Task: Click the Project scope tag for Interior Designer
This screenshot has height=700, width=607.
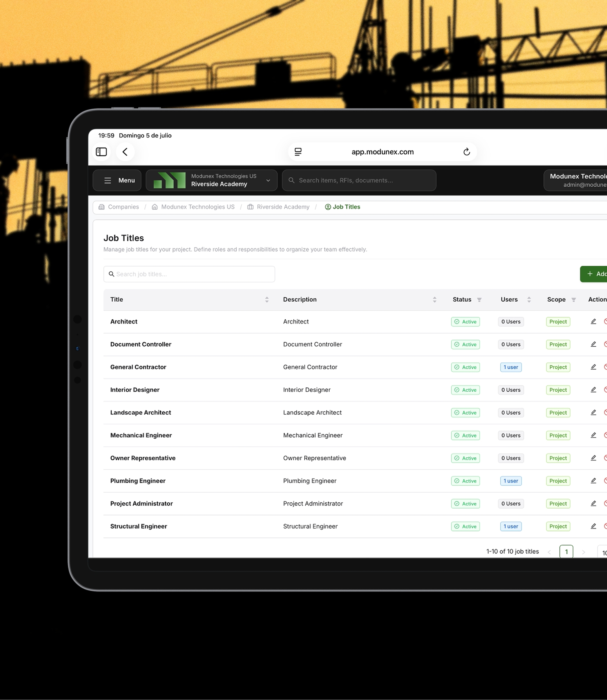Action: (558, 390)
